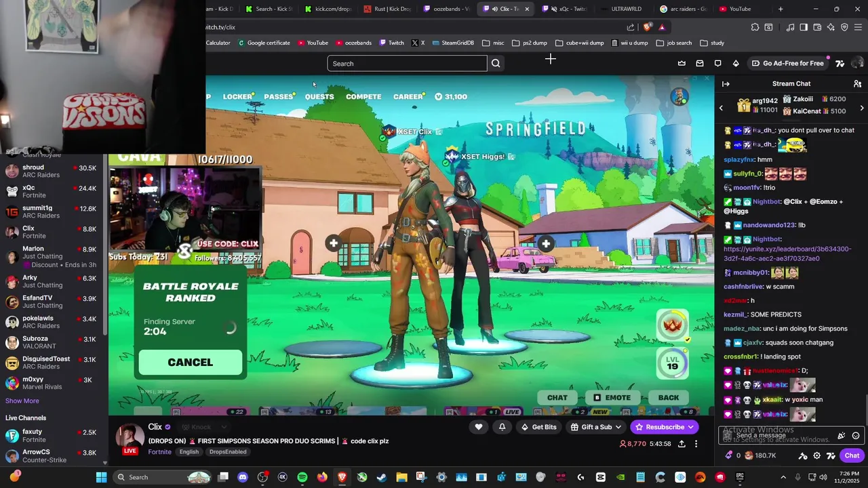The image size is (868, 488).
Task: Open the Twitch whispers speech bubble
Action: 717,63
